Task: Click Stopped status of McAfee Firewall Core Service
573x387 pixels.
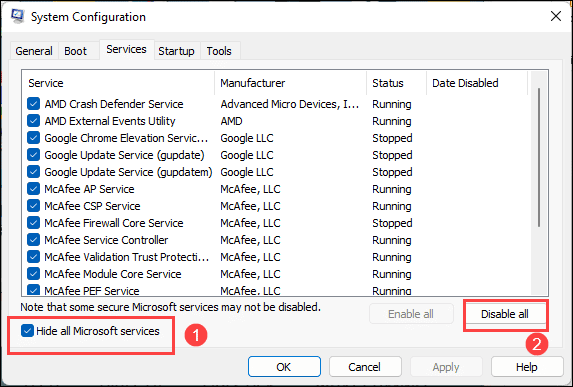Action: click(x=392, y=223)
